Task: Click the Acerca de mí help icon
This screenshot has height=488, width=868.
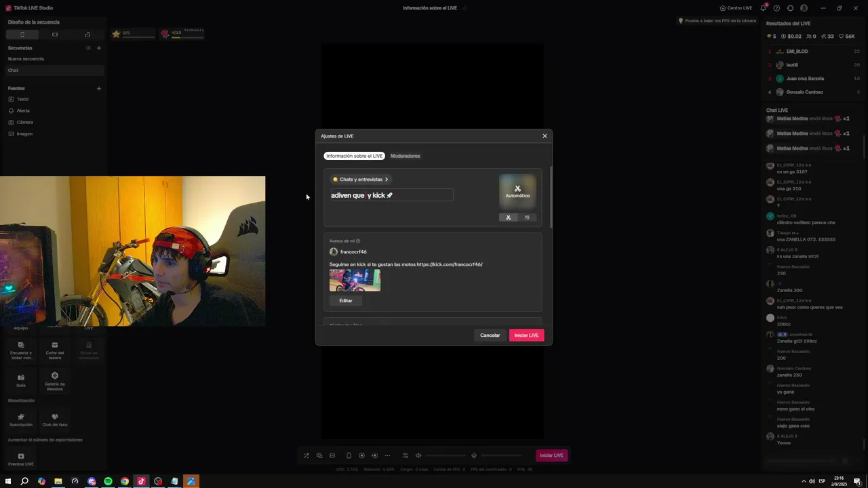Action: (358, 241)
